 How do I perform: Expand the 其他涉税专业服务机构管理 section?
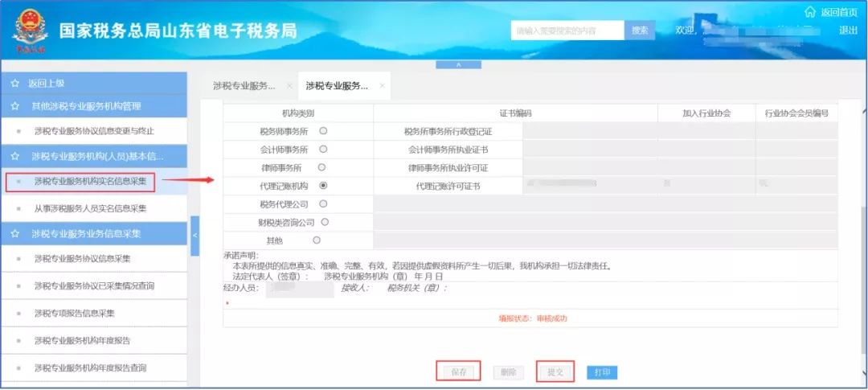pyautogui.click(x=94, y=106)
